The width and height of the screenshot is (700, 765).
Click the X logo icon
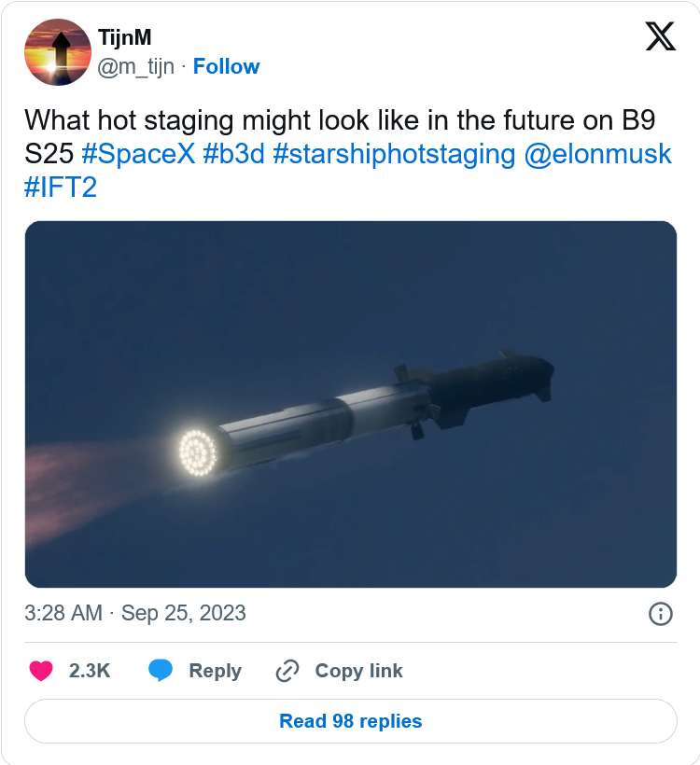click(x=660, y=36)
